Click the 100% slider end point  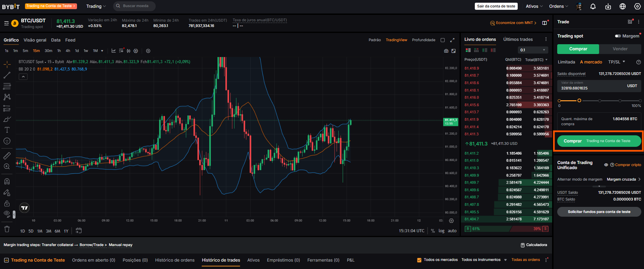pos(640,101)
